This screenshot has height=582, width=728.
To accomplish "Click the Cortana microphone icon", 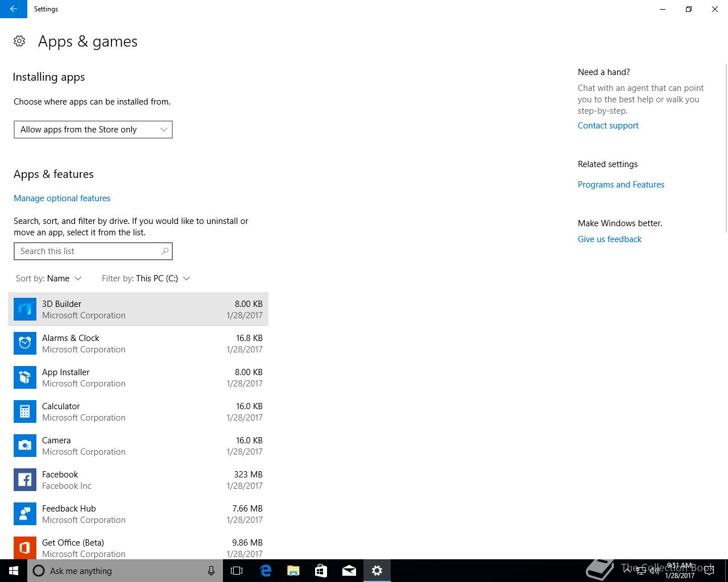I will coord(211,571).
